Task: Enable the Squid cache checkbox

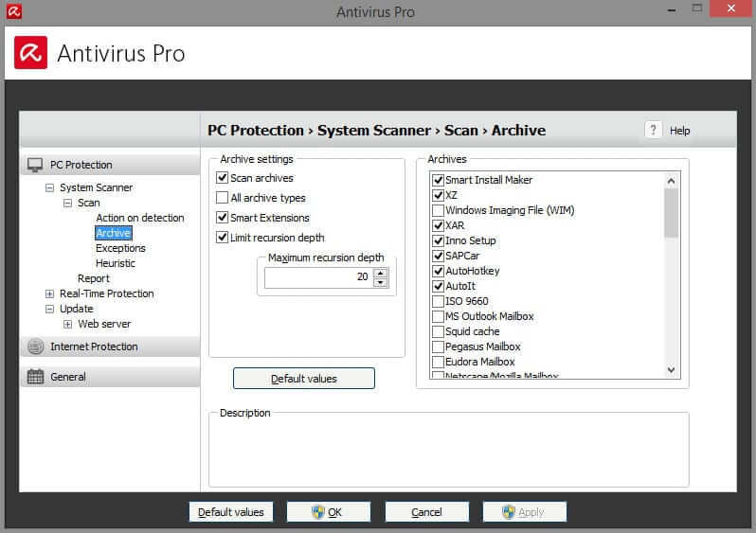Action: coord(438,331)
